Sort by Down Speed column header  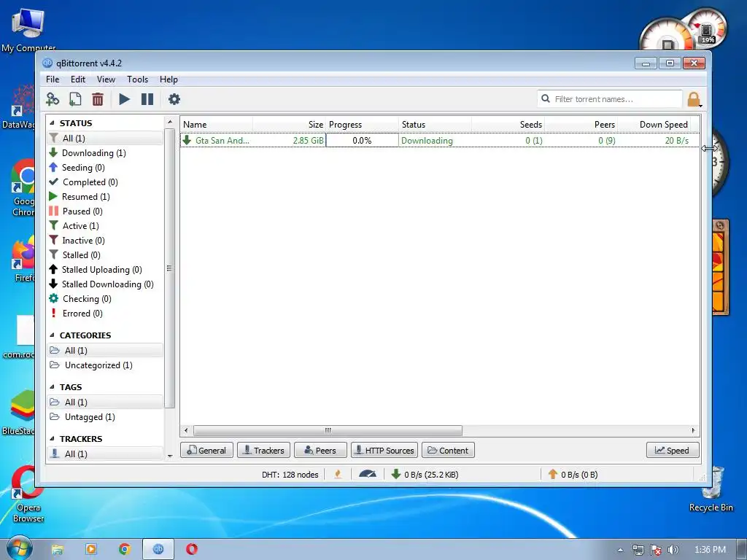coord(654,124)
